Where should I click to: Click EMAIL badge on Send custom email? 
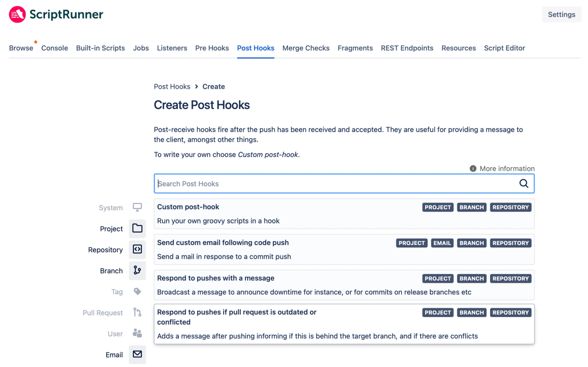tap(442, 243)
